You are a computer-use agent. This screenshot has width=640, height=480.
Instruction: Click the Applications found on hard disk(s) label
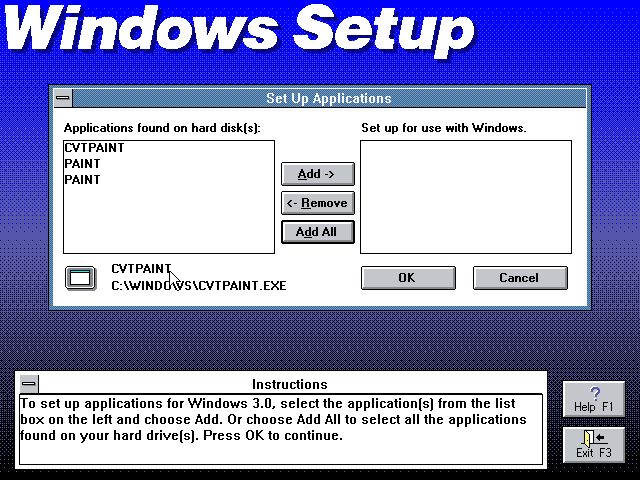click(x=161, y=129)
